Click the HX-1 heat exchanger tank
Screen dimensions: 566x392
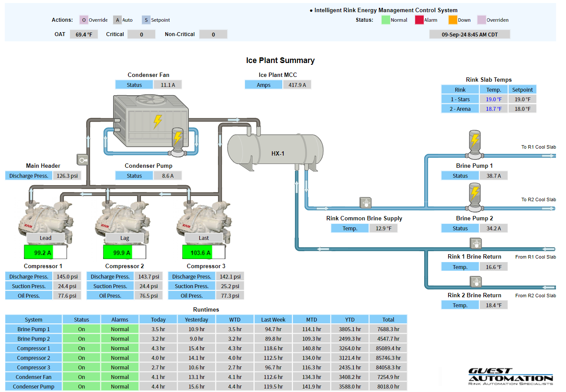pyautogui.click(x=275, y=149)
